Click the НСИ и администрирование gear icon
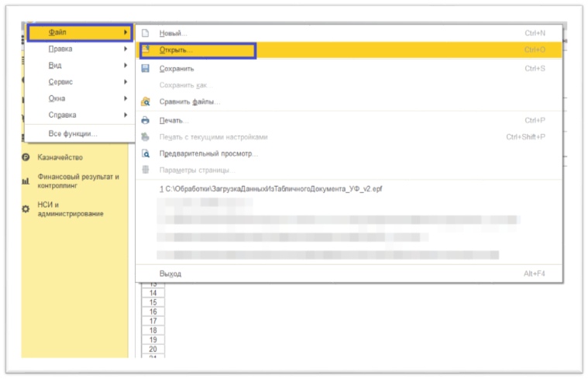 (26, 209)
